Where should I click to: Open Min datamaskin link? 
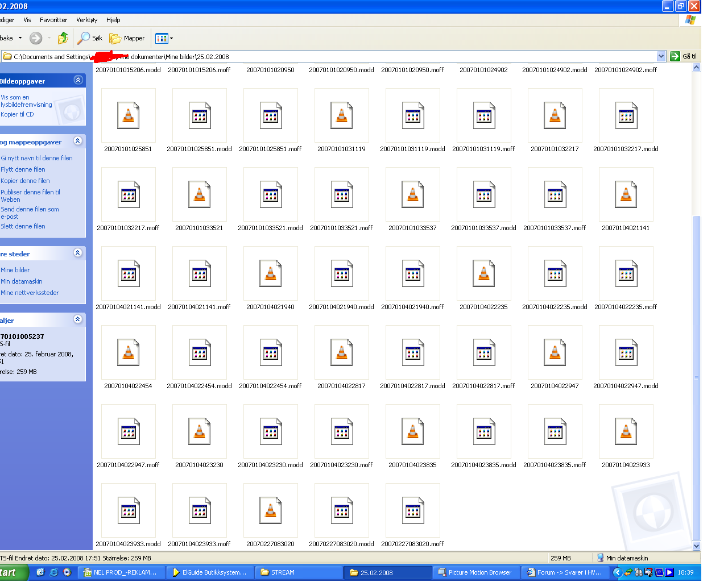click(22, 281)
